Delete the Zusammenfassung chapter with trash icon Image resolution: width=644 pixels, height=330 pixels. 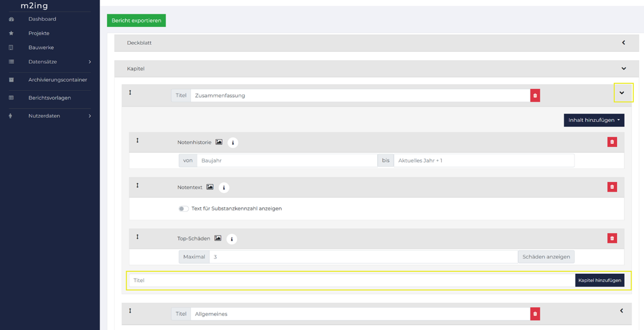535,95
